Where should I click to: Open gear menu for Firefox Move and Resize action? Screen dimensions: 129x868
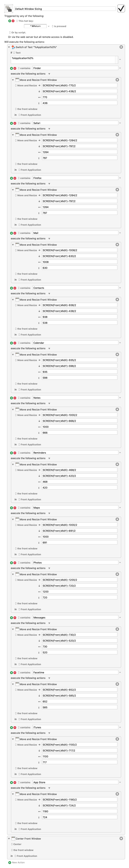tap(117, 190)
